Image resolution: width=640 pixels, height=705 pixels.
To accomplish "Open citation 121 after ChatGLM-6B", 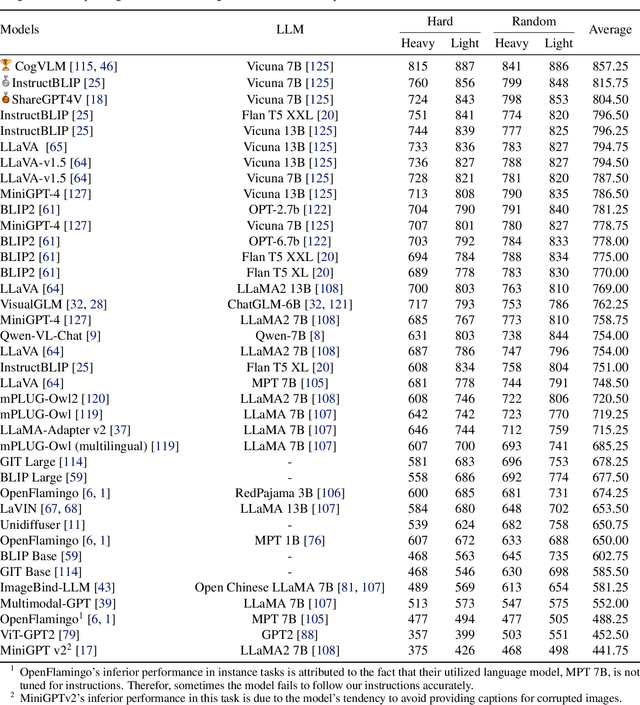I will point(338,304).
